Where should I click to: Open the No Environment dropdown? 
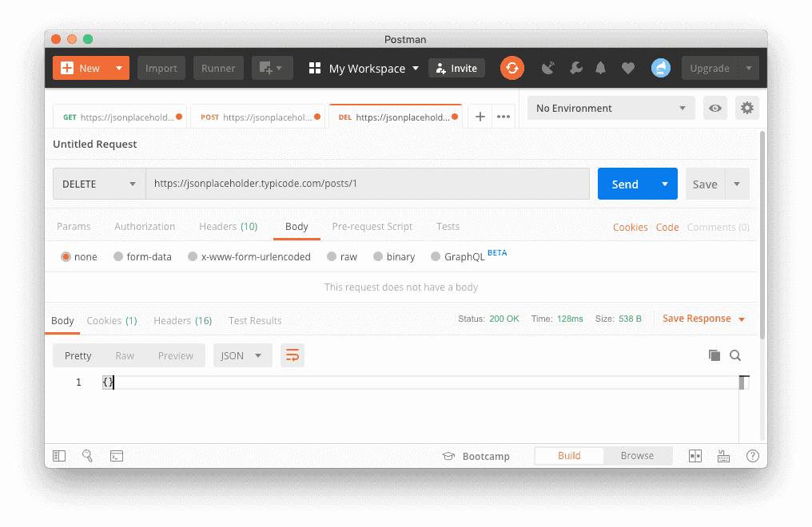pyautogui.click(x=611, y=109)
